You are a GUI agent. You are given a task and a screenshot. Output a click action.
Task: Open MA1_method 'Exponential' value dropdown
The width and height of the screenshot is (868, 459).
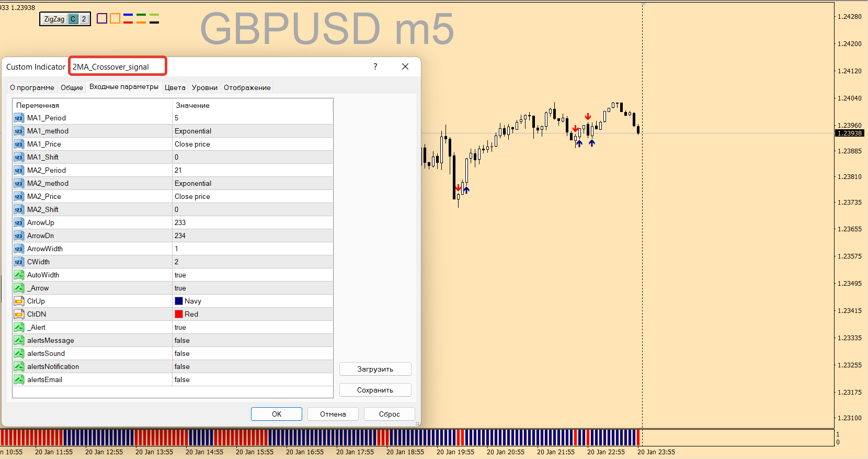coord(253,131)
